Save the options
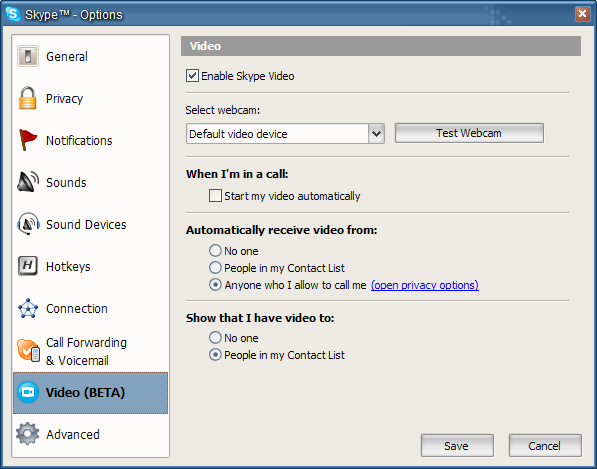 [457, 445]
